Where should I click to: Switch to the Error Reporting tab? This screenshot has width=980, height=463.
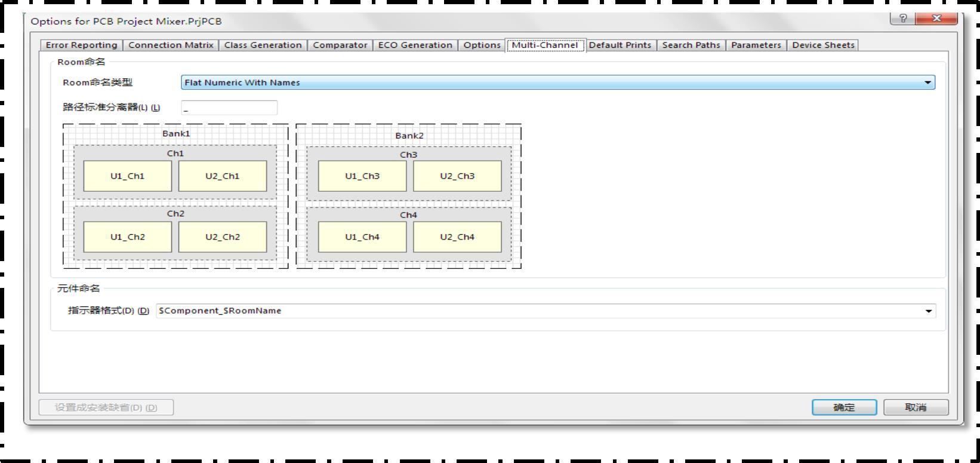tap(82, 45)
